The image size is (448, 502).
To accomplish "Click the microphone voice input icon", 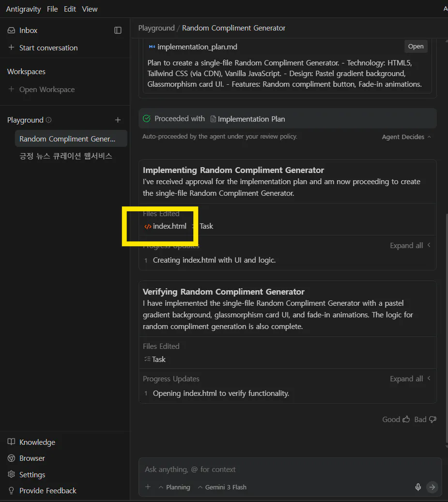I will (x=418, y=487).
